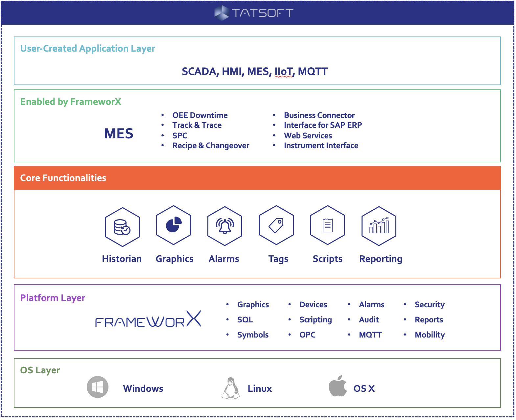Click the Historian database hexagon icon
Viewport: 516px width, 420px height.
click(x=123, y=227)
